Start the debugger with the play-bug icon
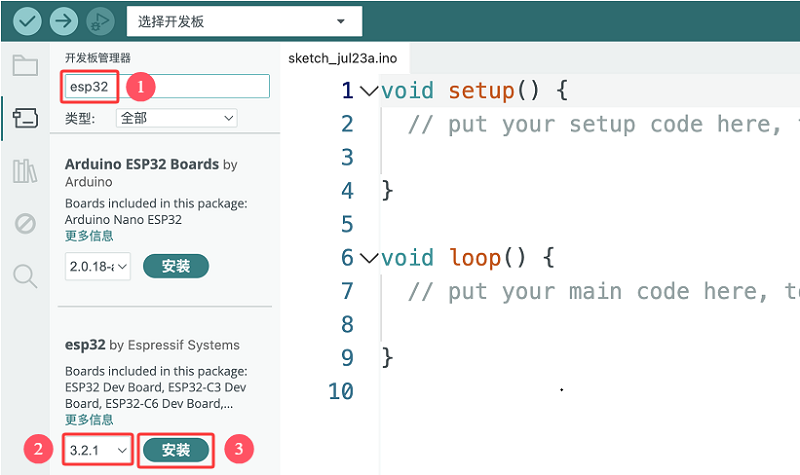This screenshot has height=475, width=800. [x=100, y=21]
